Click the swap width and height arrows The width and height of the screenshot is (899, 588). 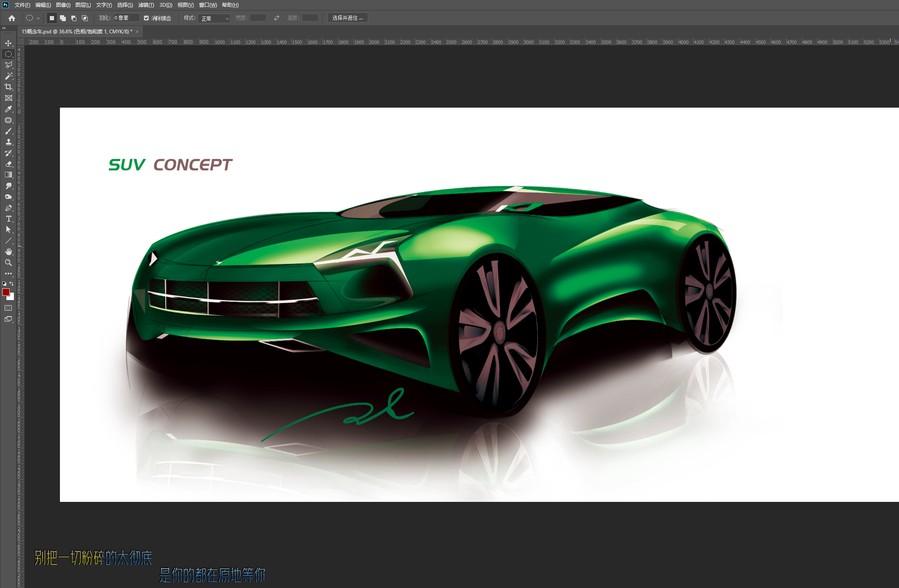(276, 18)
